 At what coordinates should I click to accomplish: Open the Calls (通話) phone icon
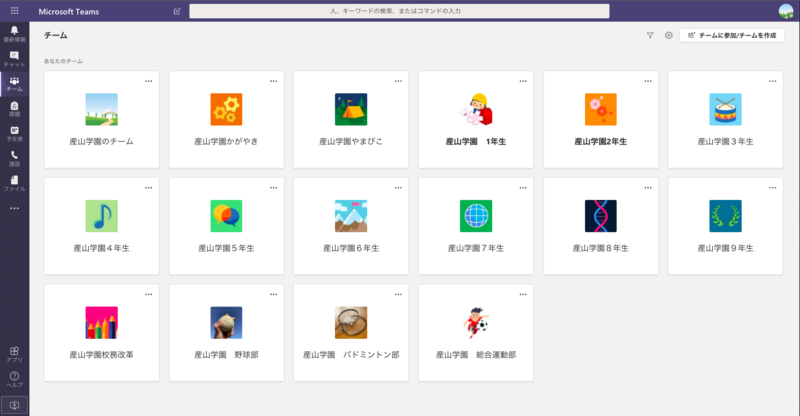[x=14, y=158]
